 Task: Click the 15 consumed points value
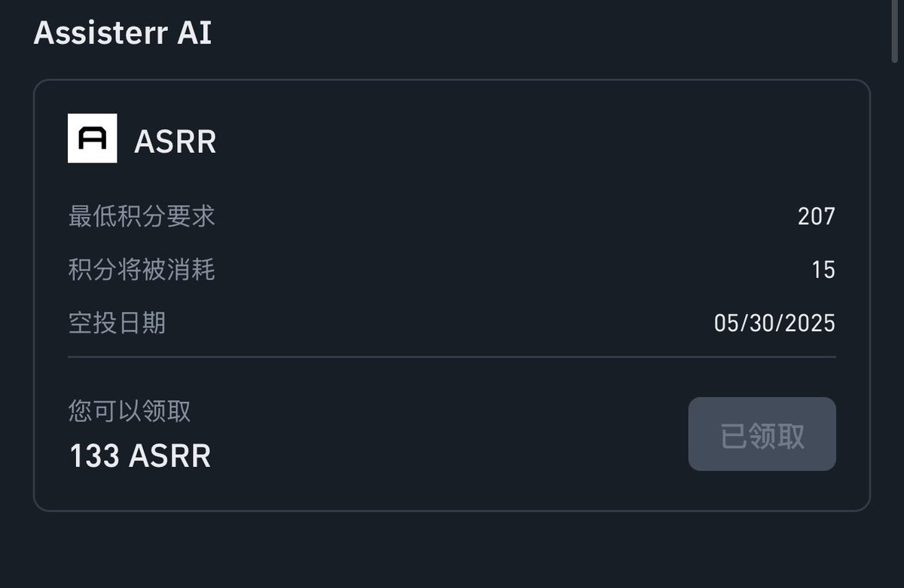pyautogui.click(x=823, y=270)
